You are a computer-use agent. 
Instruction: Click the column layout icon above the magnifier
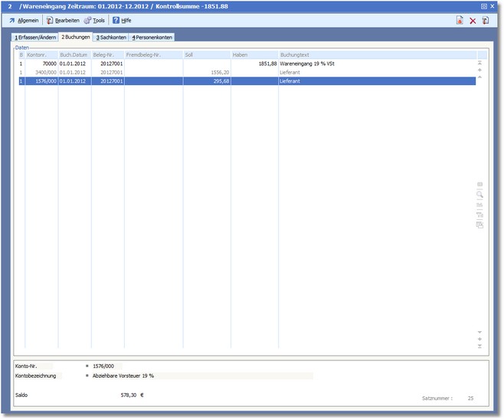480,185
